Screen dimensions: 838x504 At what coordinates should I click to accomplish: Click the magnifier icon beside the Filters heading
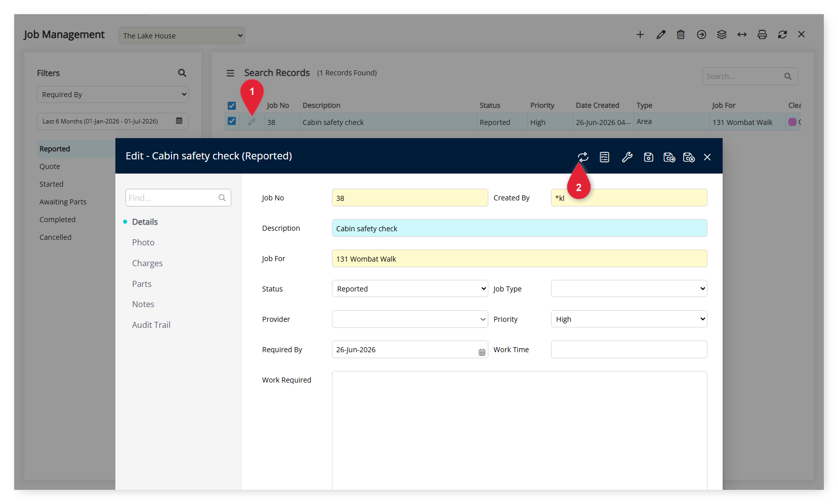182,73
